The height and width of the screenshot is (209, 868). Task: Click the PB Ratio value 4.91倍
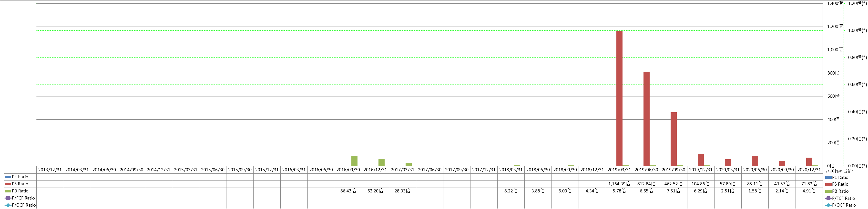(809, 191)
